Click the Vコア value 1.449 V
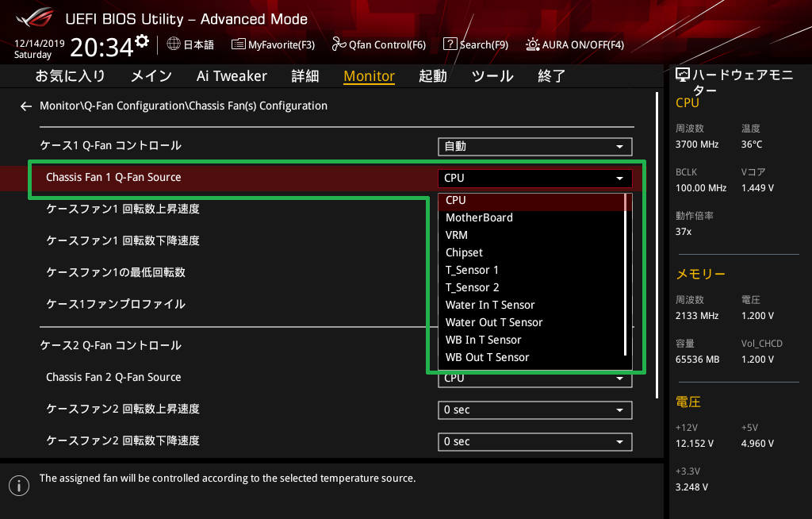812x519 pixels. pos(757,188)
